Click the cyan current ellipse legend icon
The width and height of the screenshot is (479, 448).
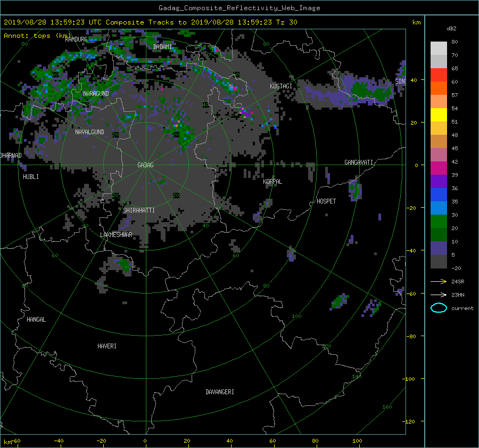[439, 308]
